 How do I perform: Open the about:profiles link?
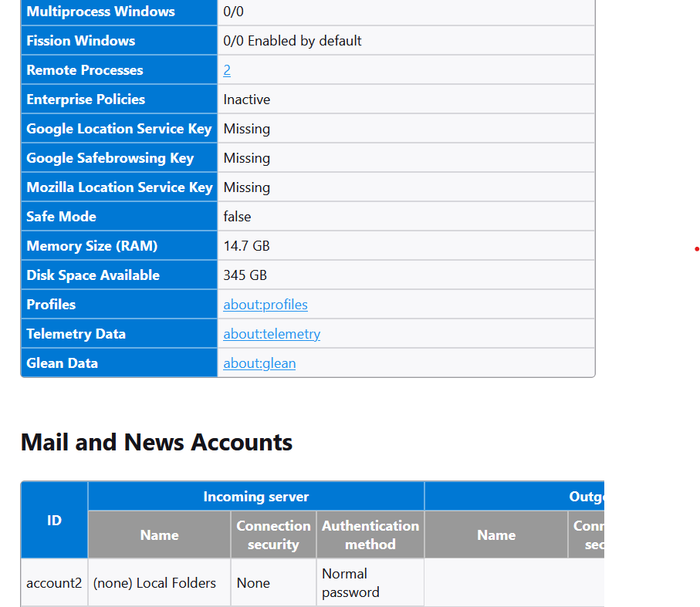[x=265, y=305]
